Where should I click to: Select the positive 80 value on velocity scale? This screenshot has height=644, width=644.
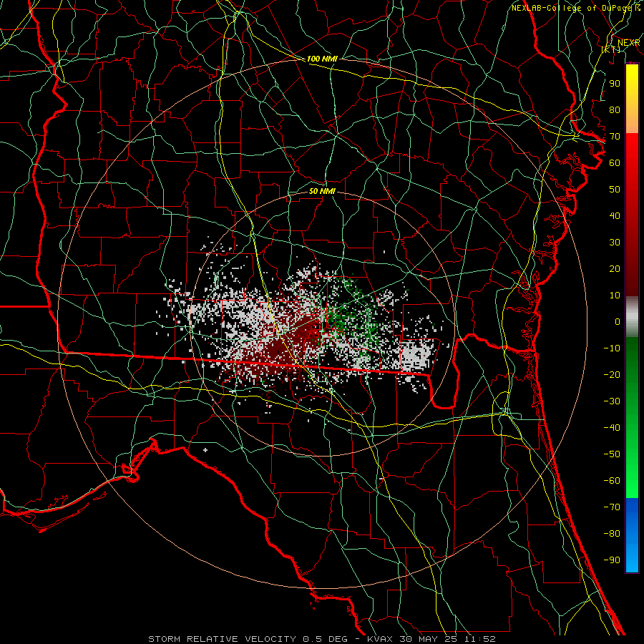tap(615, 109)
